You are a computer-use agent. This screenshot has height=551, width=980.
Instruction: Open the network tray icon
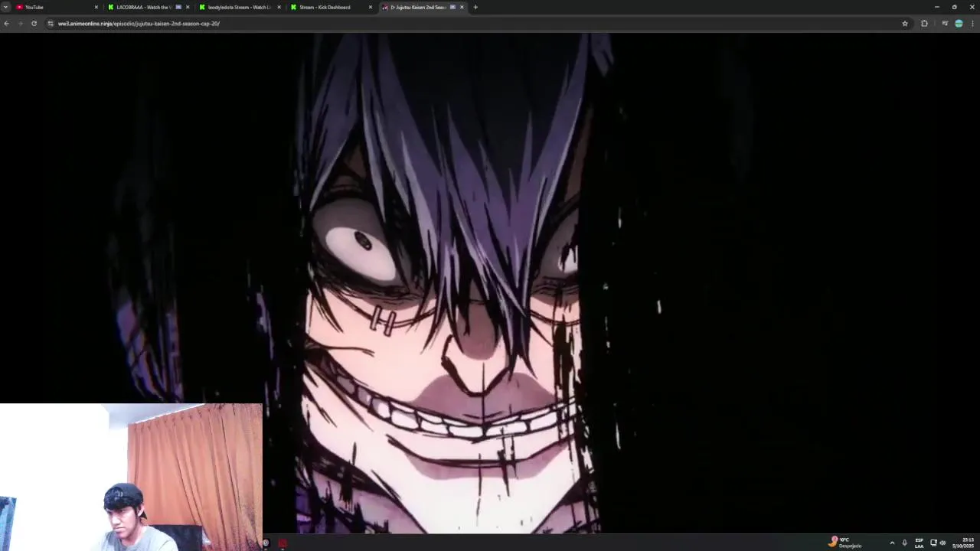click(933, 543)
